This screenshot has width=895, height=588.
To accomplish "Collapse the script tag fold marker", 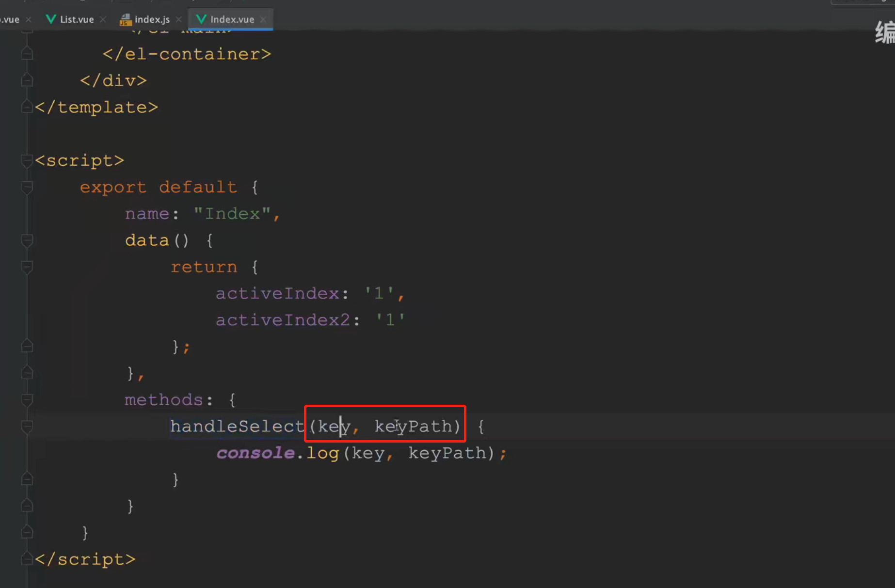I will [x=27, y=160].
